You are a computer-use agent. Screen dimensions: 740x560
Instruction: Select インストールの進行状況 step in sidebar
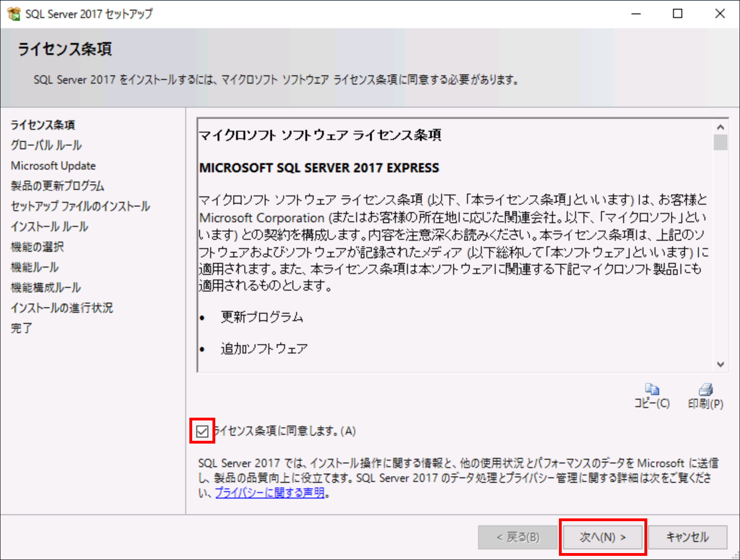pyautogui.click(x=61, y=308)
